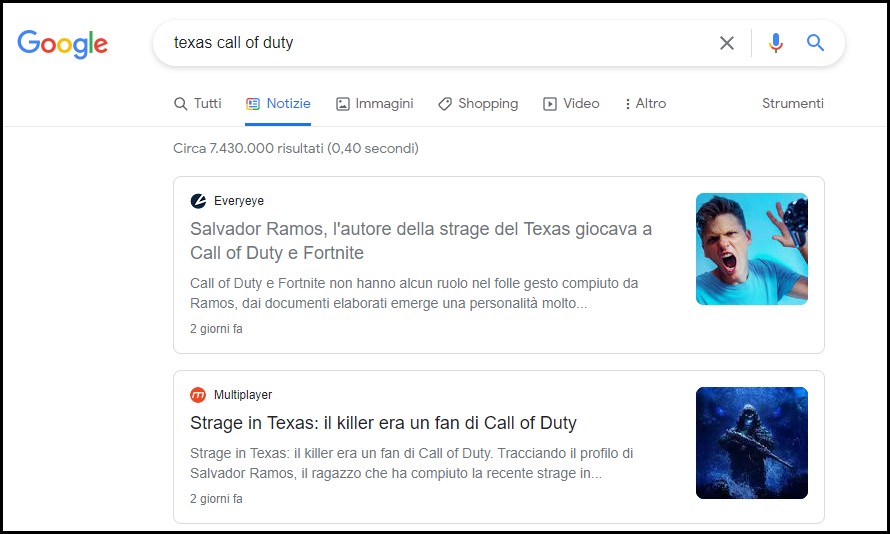This screenshot has height=534, width=890.
Task: Select the Notizie tab
Action: (x=278, y=104)
